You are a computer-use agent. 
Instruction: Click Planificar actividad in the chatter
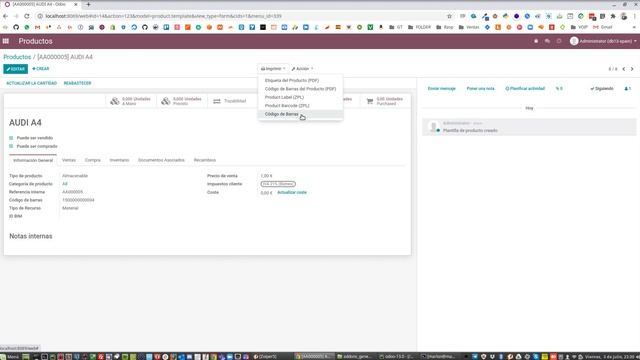click(x=525, y=89)
